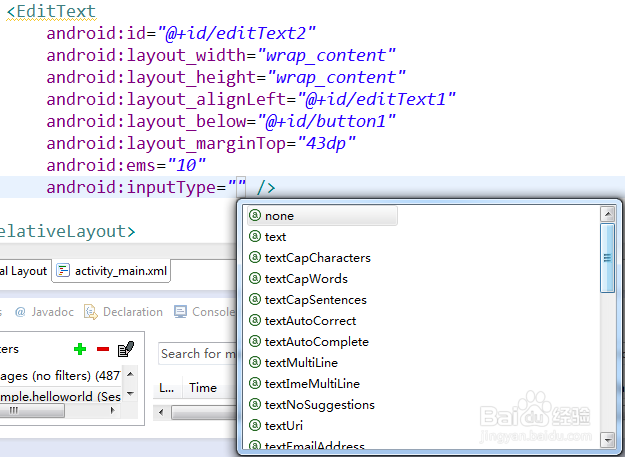Open the Console view tab

205,312
